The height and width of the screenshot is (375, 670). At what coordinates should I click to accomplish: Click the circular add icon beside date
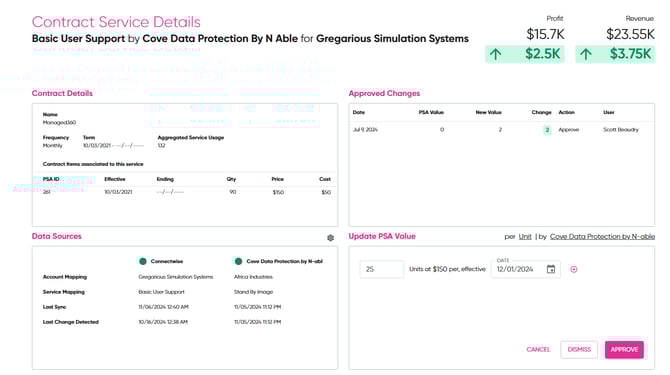point(574,269)
